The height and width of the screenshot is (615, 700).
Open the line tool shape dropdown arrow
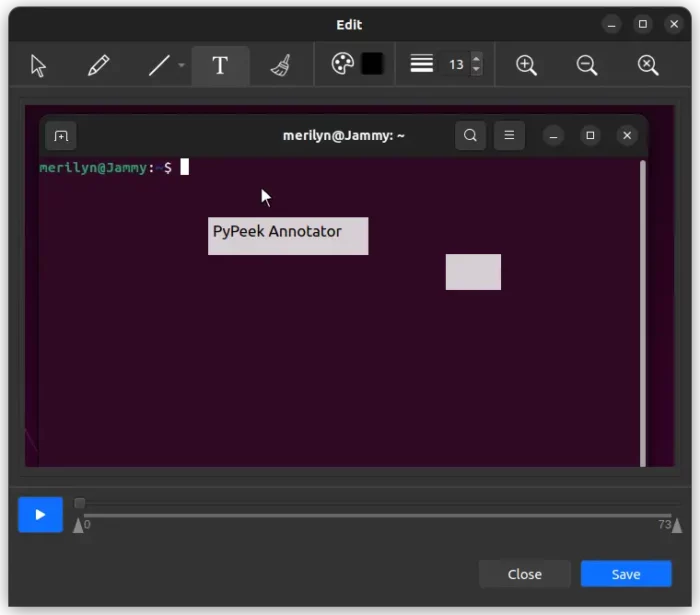(181, 65)
